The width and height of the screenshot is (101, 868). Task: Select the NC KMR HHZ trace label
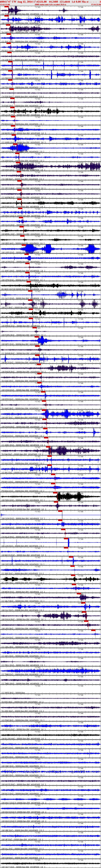point(23,583)
